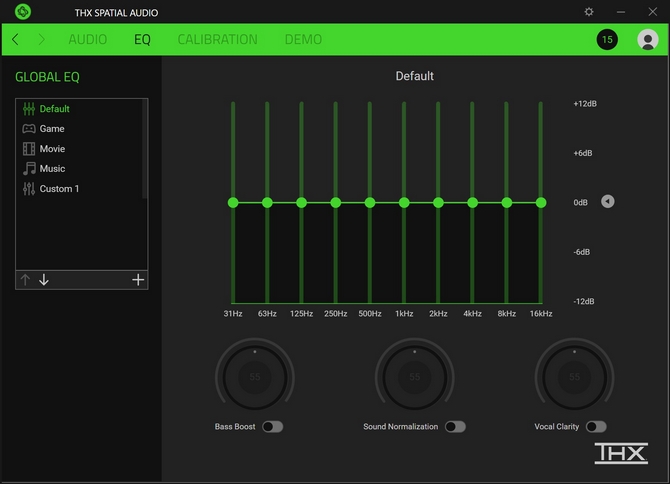Click the THX logo
This screenshot has width=670, height=484.
(621, 453)
